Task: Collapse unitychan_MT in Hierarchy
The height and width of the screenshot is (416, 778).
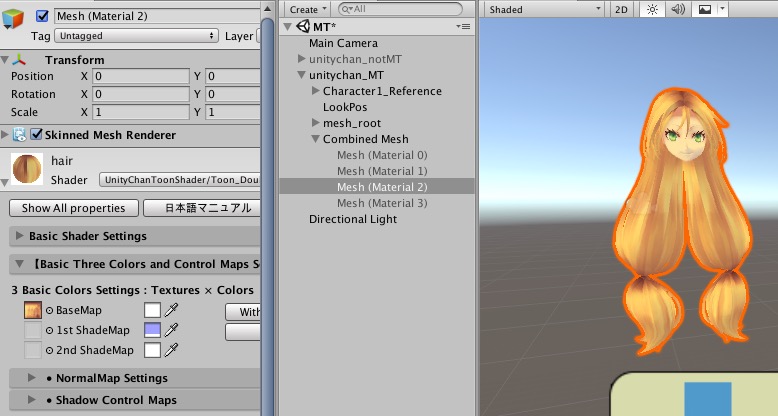Action: (x=301, y=75)
